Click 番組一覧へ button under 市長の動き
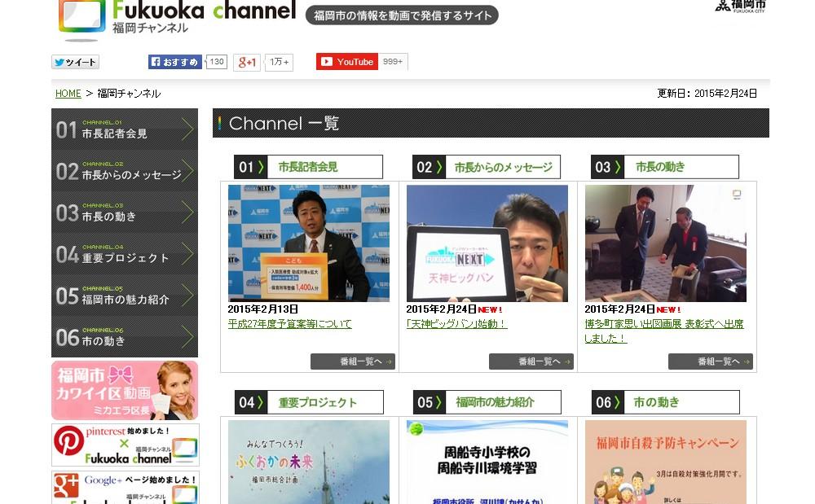Image resolution: width=815 pixels, height=504 pixels. click(710, 362)
